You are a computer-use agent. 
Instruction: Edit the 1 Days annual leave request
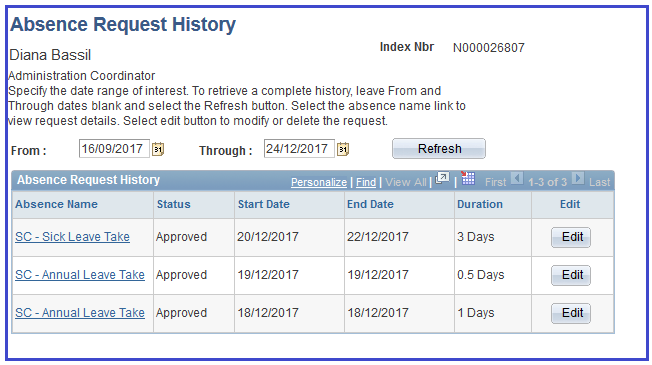[571, 313]
